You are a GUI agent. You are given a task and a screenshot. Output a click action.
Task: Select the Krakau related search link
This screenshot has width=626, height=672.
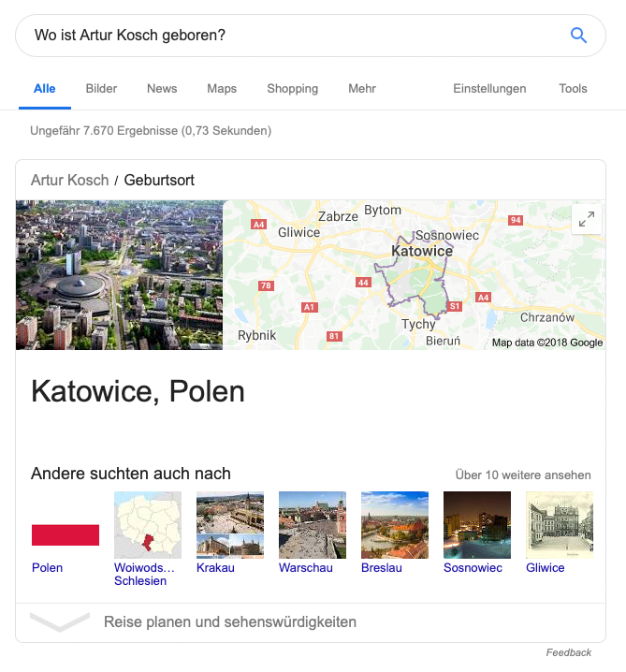pyautogui.click(x=215, y=568)
